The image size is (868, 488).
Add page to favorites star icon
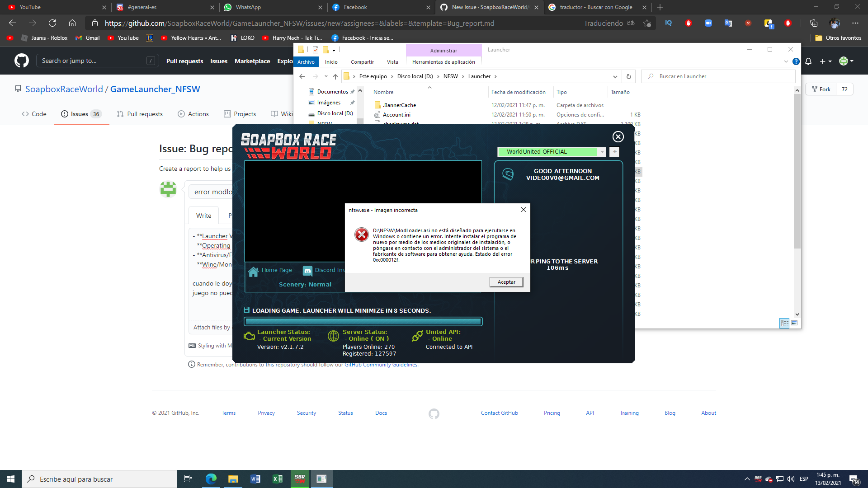[647, 23]
